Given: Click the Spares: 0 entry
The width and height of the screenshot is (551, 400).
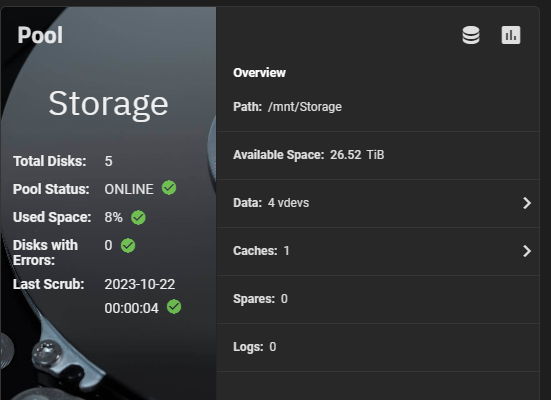Looking at the screenshot, I should click(260, 299).
